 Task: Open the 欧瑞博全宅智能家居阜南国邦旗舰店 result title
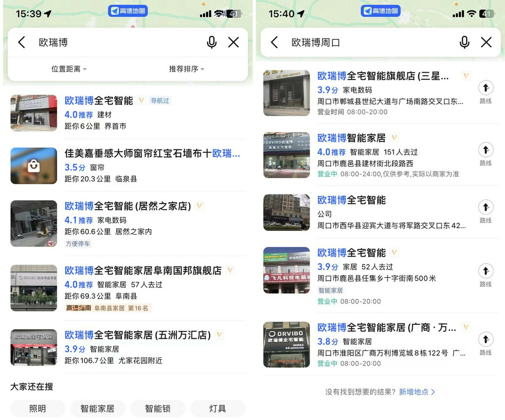[143, 271]
